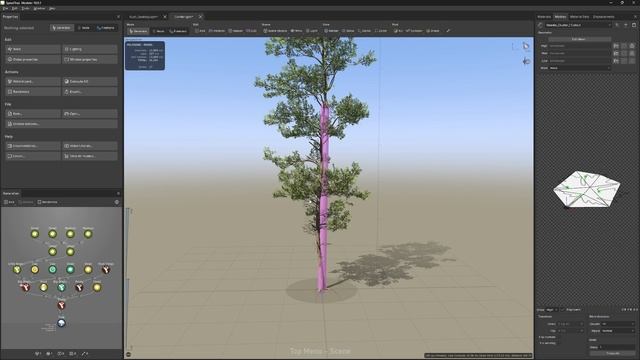The image size is (640, 360).
Task: Select the Tree node in Generation graph
Action: 61,323
